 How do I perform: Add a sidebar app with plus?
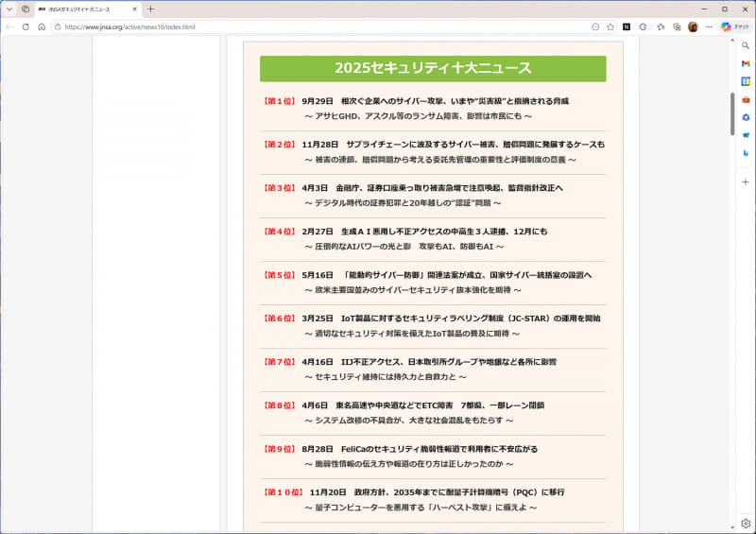[x=746, y=181]
